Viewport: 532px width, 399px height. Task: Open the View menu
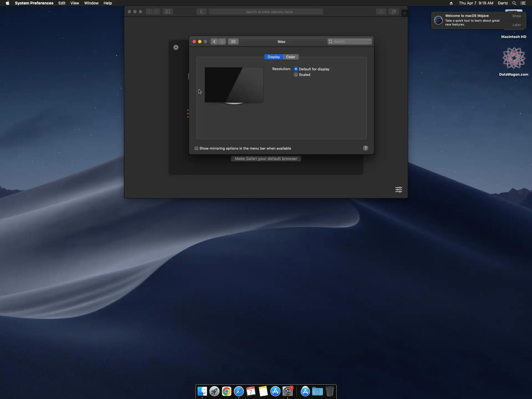point(75,3)
